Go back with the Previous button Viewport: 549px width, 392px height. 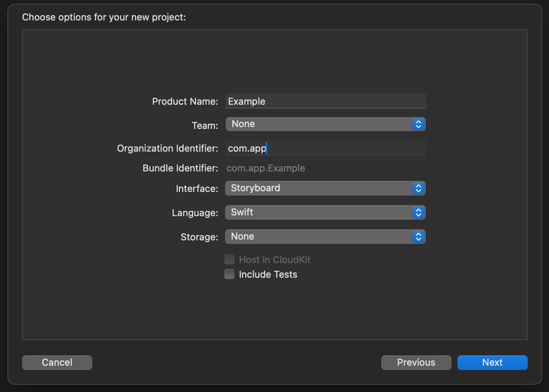416,362
